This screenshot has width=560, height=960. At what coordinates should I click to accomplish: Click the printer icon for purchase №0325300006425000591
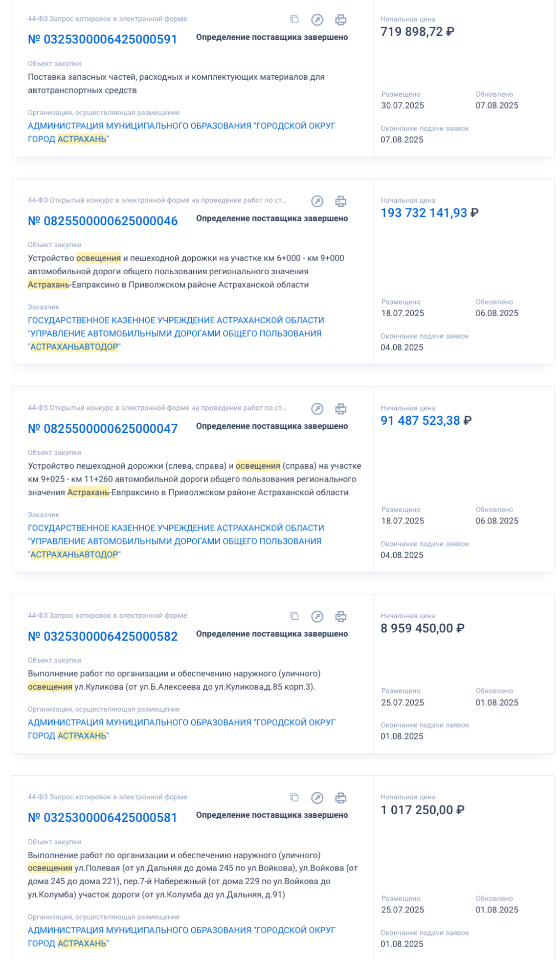pos(341,20)
